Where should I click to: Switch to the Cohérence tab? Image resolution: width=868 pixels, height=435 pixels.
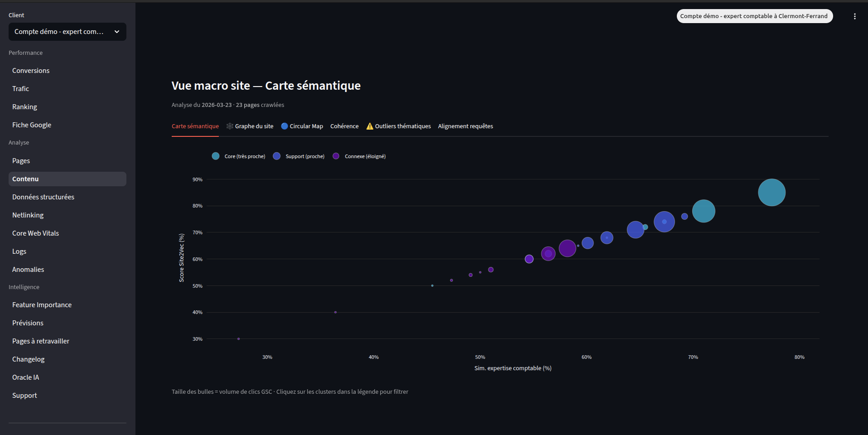[x=344, y=126]
